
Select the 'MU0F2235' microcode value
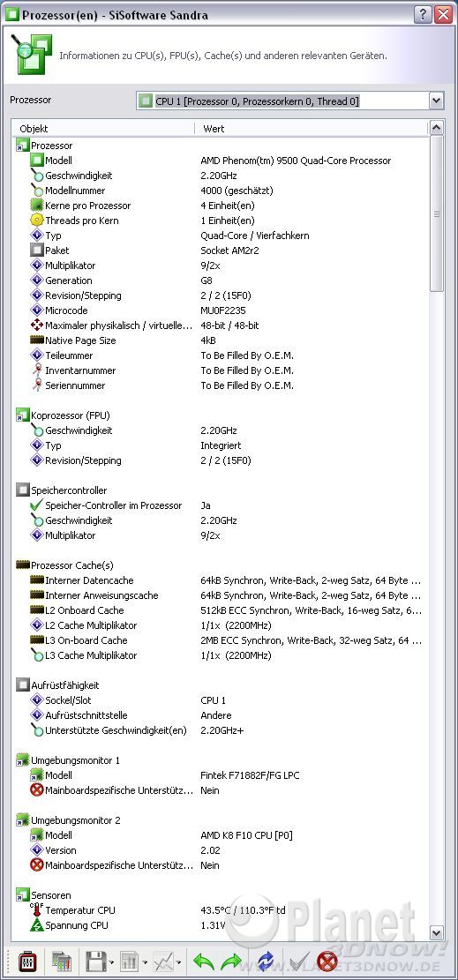pos(225,310)
